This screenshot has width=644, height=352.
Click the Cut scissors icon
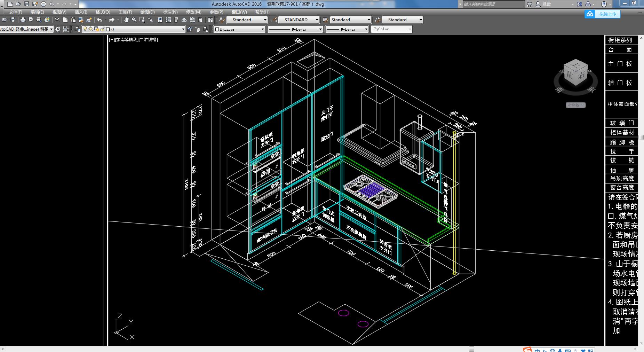tap(57, 20)
